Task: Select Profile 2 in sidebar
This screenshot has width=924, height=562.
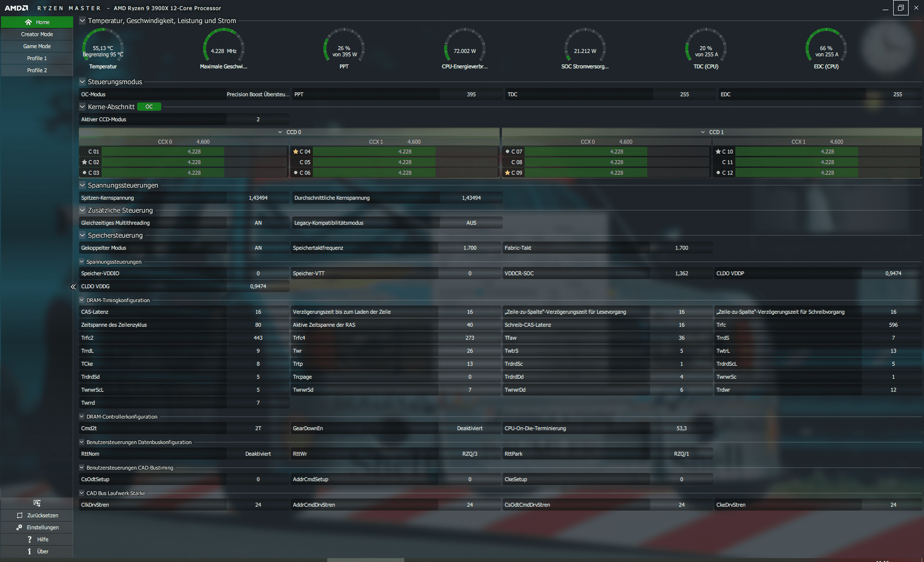Action: [x=37, y=70]
